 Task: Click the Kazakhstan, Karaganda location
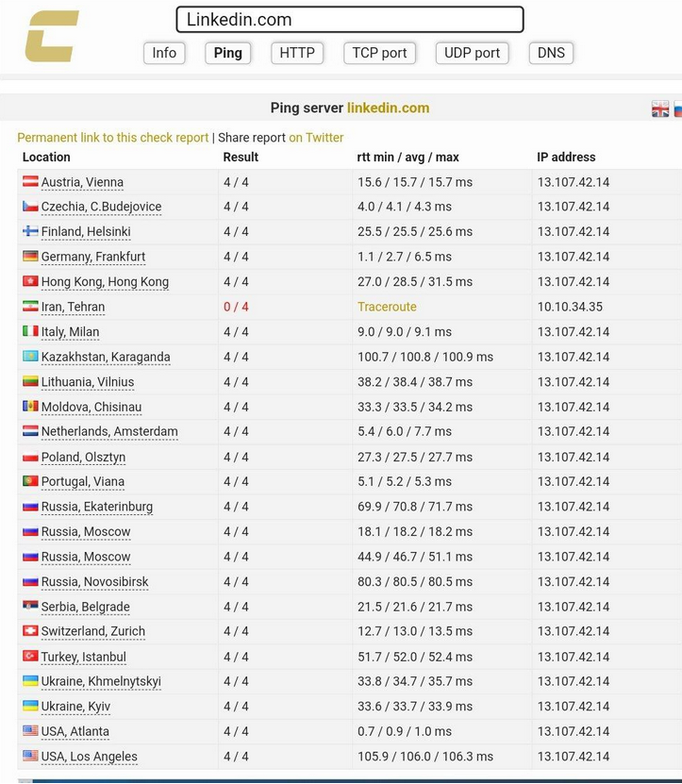point(106,357)
